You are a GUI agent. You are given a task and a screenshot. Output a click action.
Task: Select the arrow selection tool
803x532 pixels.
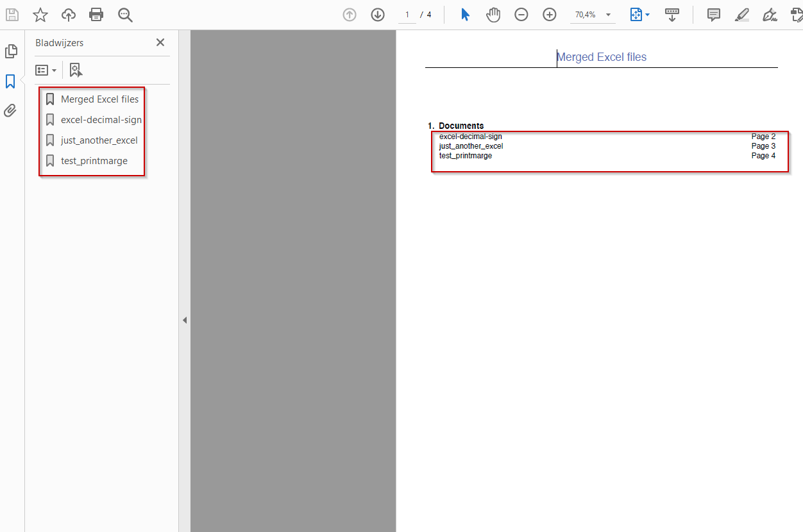[465, 15]
